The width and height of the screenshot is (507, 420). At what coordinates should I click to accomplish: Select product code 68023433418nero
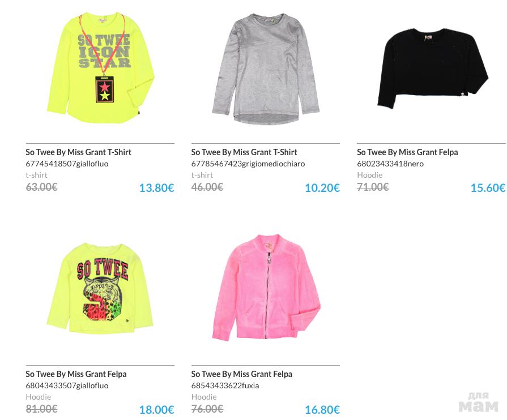tap(390, 164)
